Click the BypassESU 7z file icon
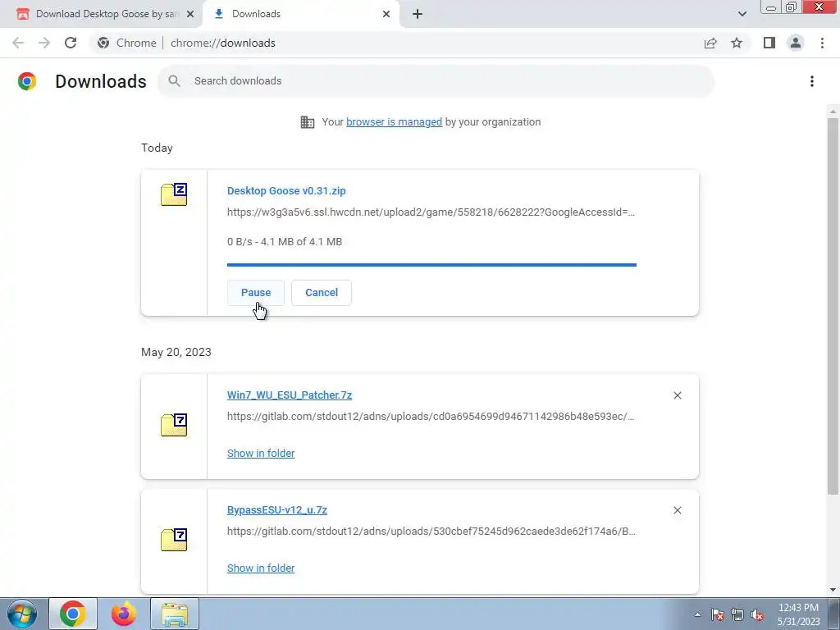Image resolution: width=840 pixels, height=630 pixels. click(174, 540)
